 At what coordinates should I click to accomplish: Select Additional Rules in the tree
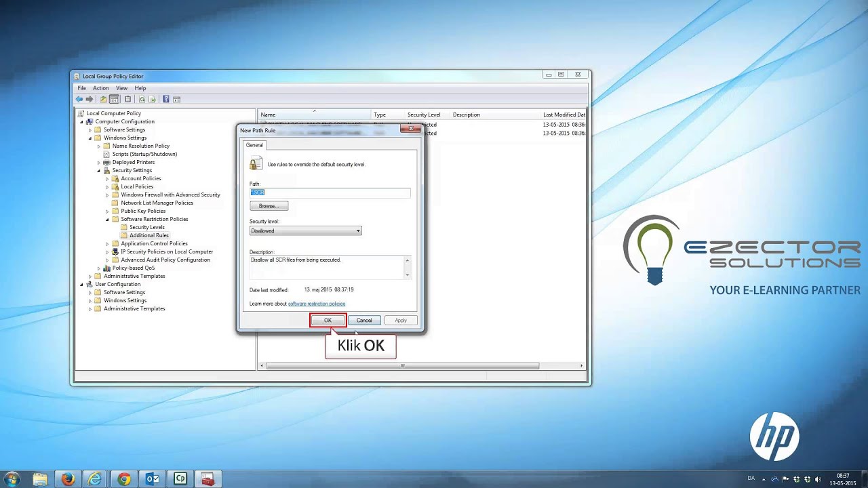[149, 235]
